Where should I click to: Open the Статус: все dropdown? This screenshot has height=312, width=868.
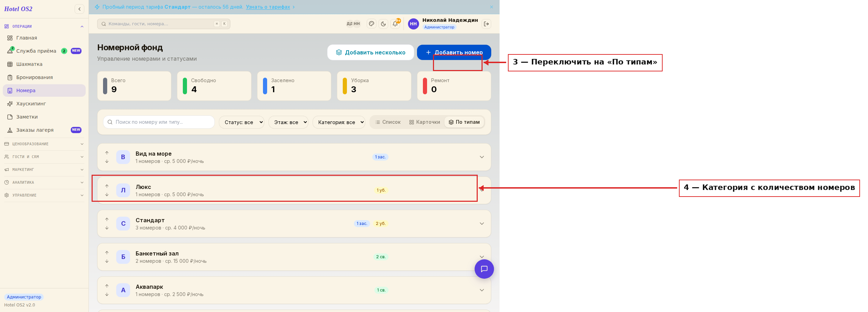click(241, 122)
